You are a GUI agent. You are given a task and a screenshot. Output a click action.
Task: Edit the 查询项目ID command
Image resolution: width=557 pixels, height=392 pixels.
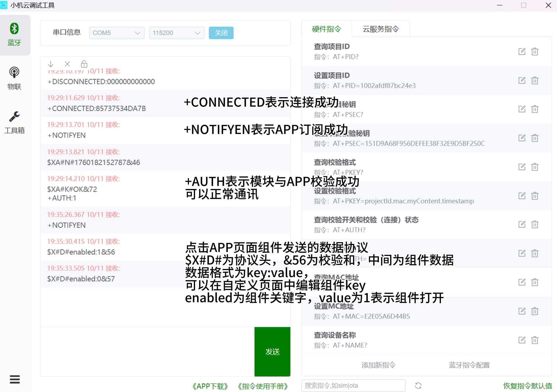coord(522,52)
